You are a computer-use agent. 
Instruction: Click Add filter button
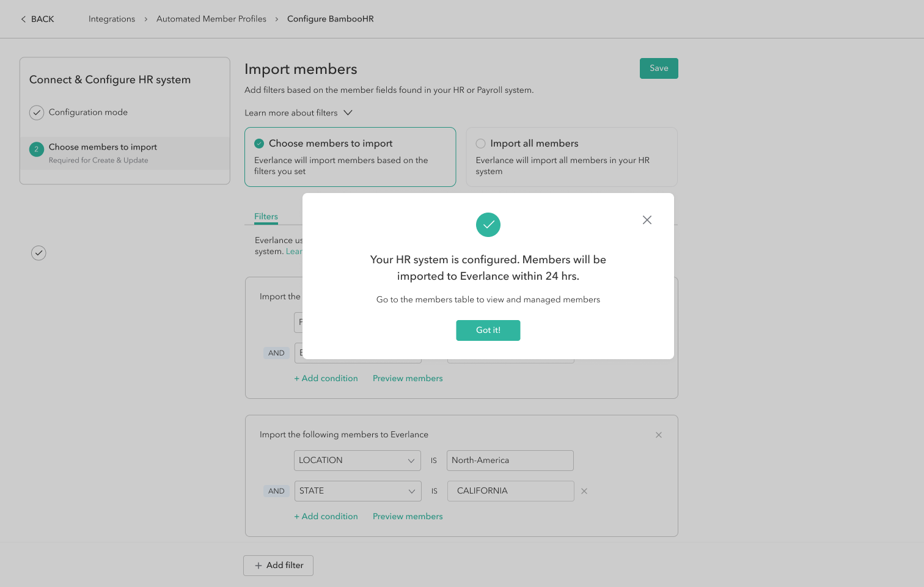(278, 566)
